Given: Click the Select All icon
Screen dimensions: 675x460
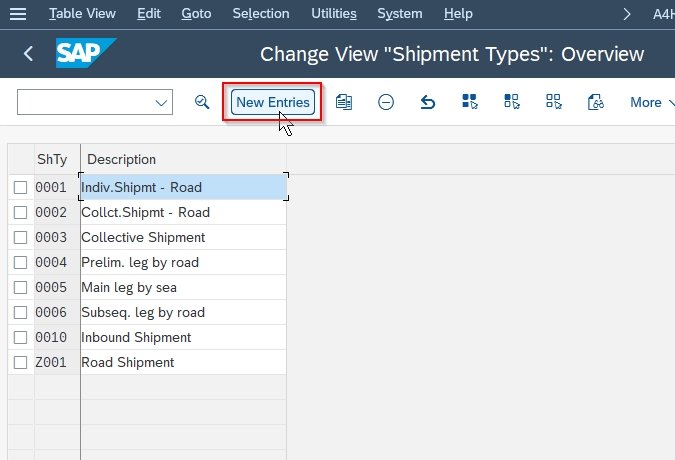Looking at the screenshot, I should (469, 102).
